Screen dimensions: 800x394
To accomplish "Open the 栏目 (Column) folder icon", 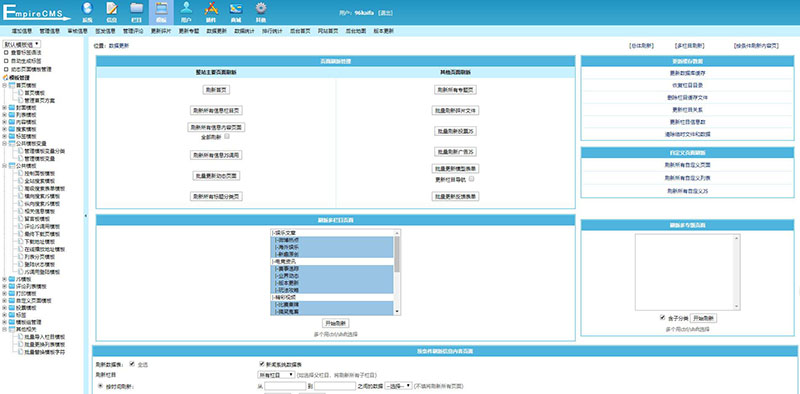I will pyautogui.click(x=136, y=12).
